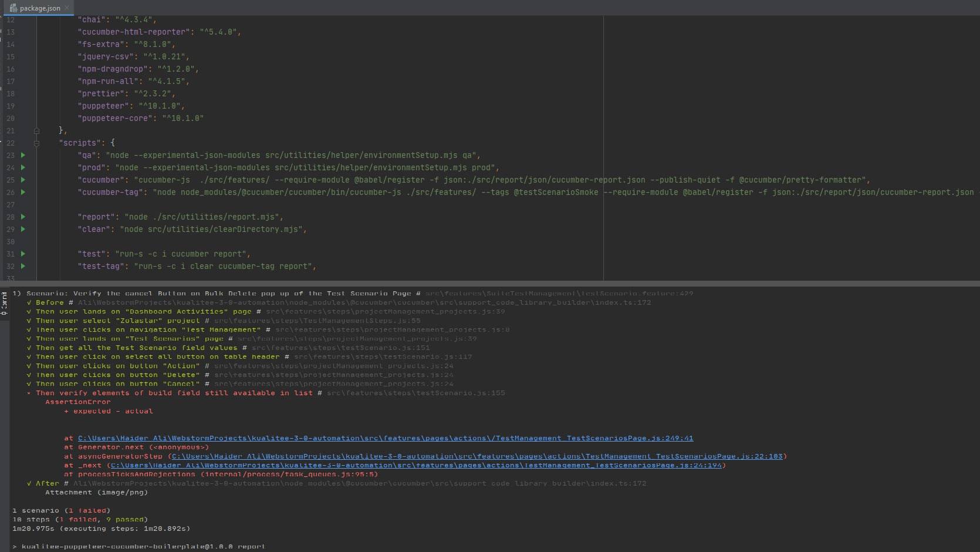Click the navigation "Test Management" step line
Screen dimensions: 980x552
coord(268,329)
